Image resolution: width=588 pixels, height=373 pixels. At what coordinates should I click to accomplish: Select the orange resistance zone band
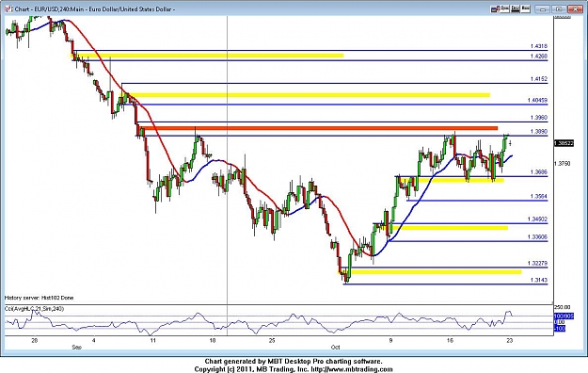[x=320, y=128]
